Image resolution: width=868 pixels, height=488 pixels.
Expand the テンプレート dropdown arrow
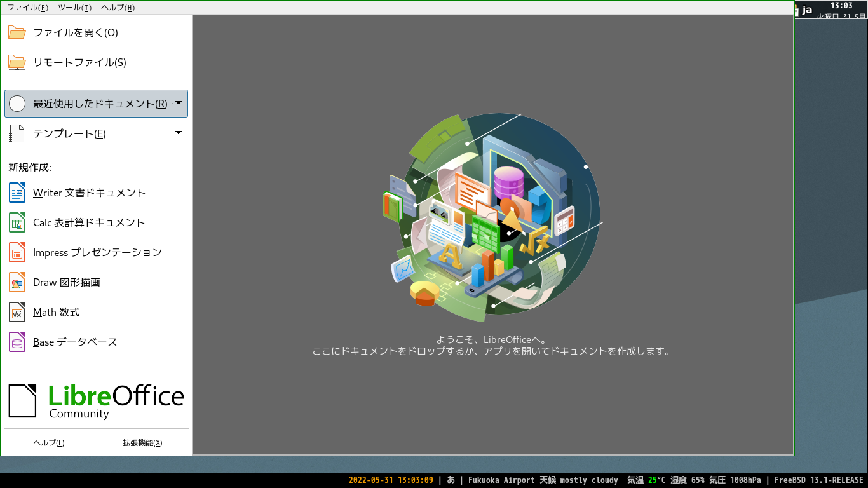tap(179, 133)
